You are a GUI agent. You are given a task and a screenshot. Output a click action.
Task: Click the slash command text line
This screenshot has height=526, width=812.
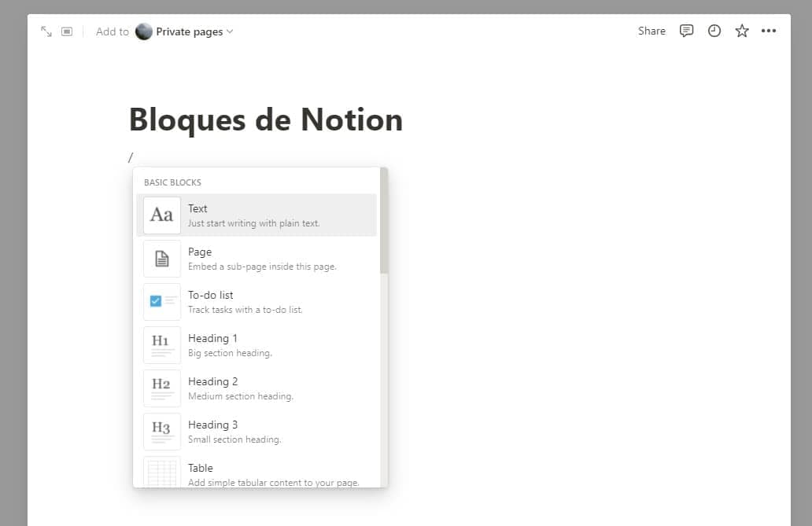point(131,157)
